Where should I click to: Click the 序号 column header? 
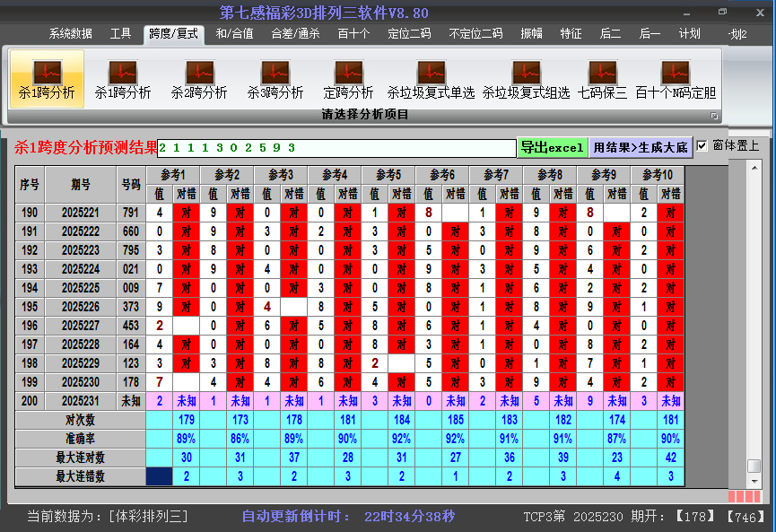pyautogui.click(x=30, y=185)
